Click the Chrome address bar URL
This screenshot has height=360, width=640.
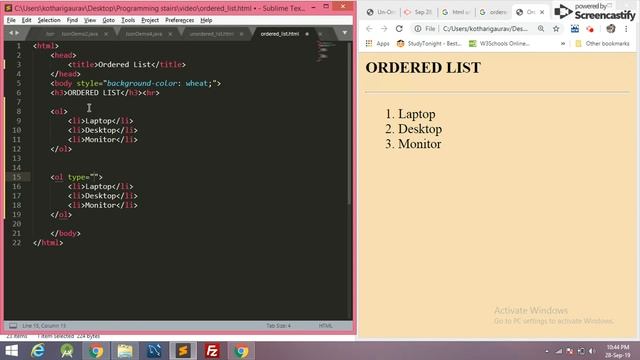pyautogui.click(x=485, y=29)
